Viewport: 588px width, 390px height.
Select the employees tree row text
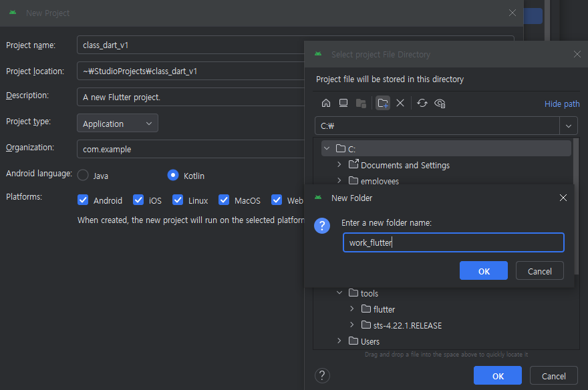pyautogui.click(x=380, y=181)
